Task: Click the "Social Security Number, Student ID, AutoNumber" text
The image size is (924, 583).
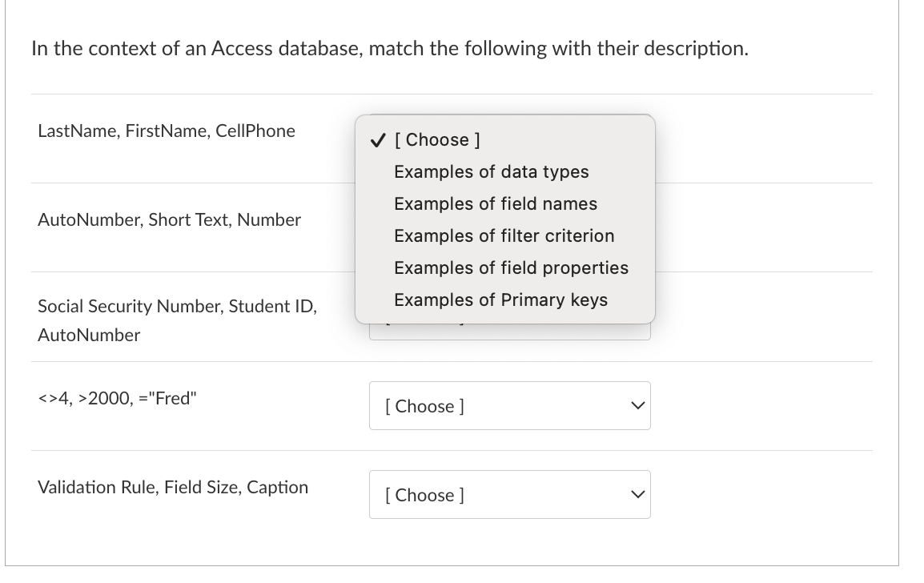Action: (177, 320)
